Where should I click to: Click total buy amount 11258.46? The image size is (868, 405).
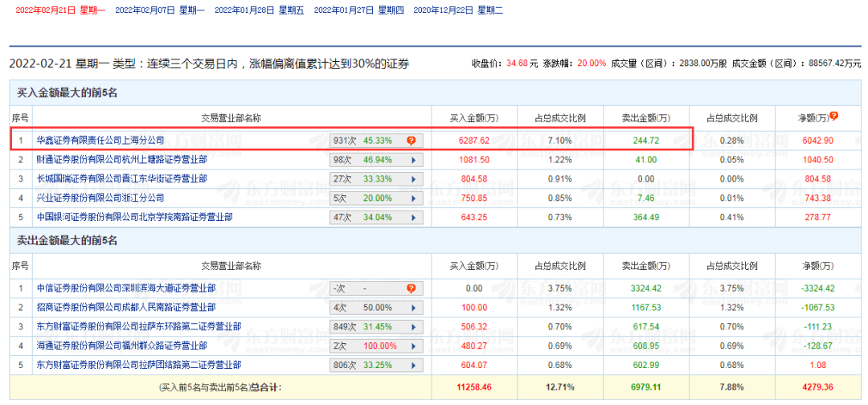click(474, 387)
